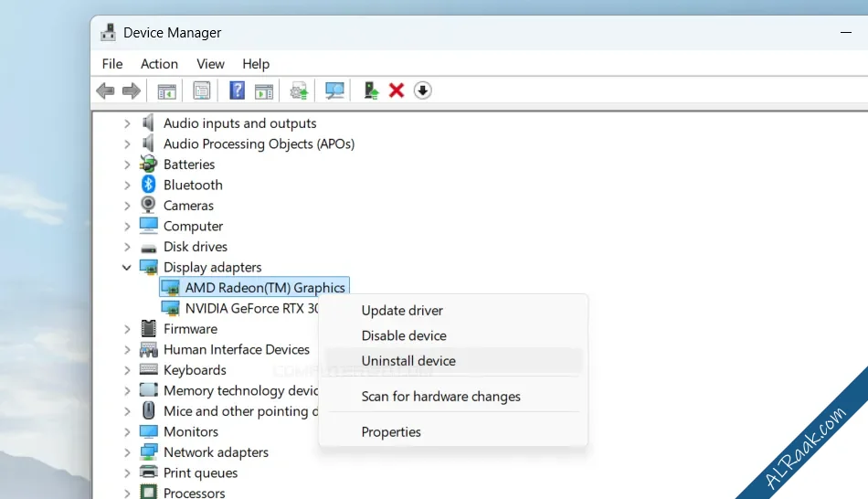Viewport: 868px width, 499px height.
Task: Click the Mice and other pointing devices icon
Action: click(148, 410)
